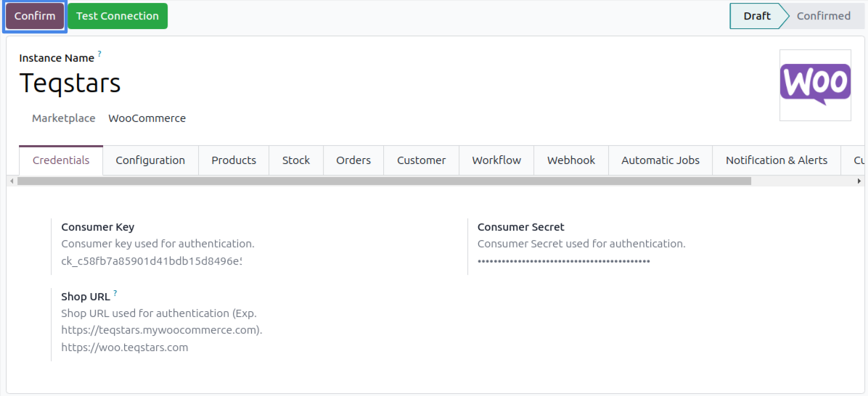Switch to the Workflow tab
Image resolution: width=868 pixels, height=396 pixels.
pyautogui.click(x=496, y=160)
